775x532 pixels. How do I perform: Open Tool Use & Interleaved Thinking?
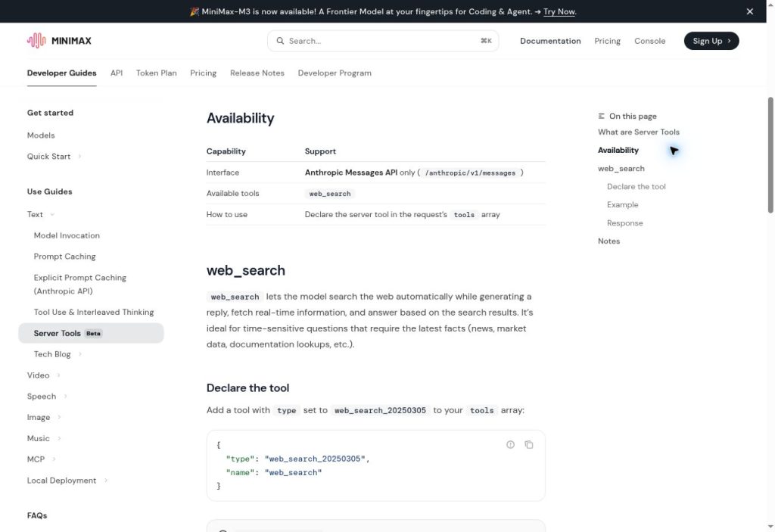click(x=94, y=313)
